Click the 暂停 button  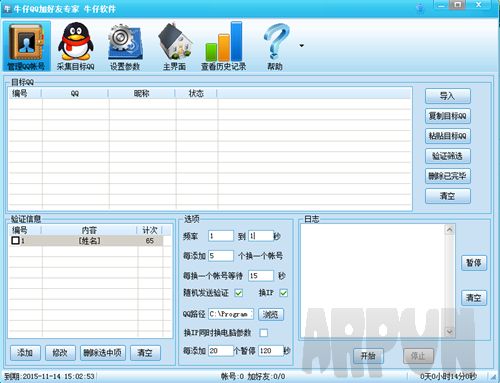tap(474, 263)
